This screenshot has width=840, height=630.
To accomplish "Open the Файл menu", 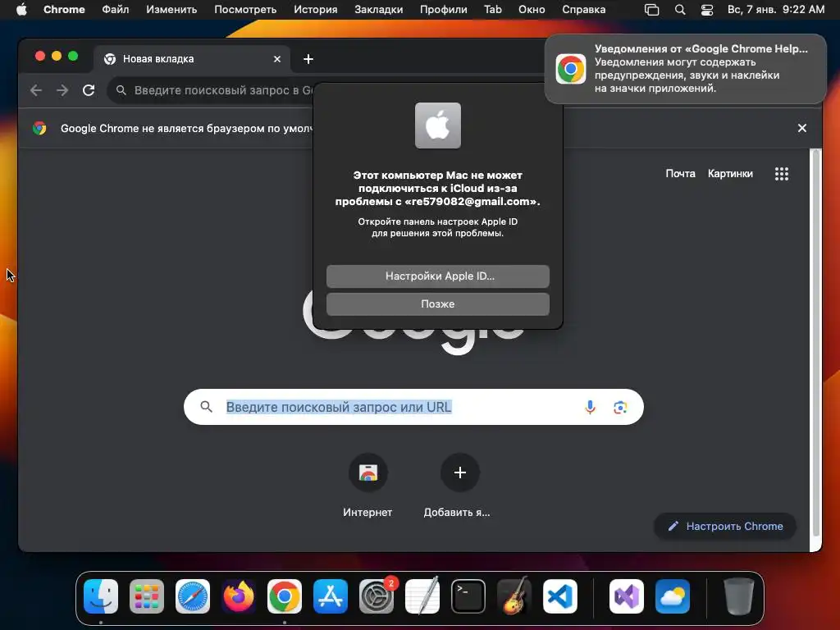I will 115,10.
